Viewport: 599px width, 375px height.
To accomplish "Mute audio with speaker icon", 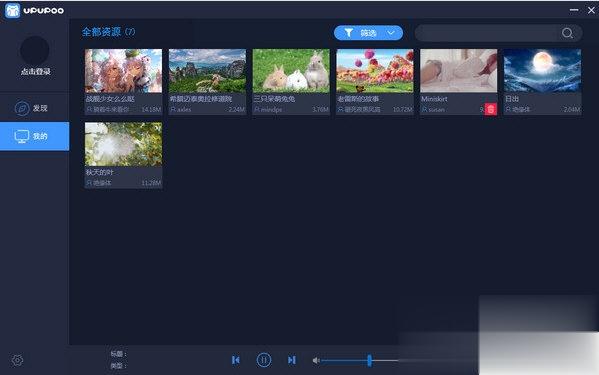I will [x=316, y=360].
